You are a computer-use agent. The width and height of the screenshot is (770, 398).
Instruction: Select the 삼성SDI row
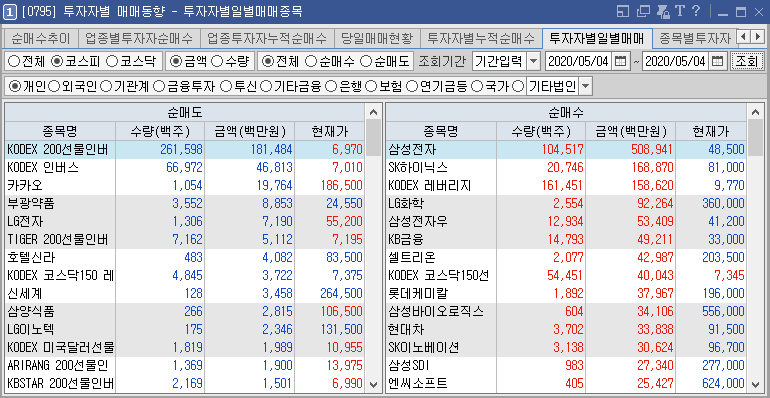pyautogui.click(x=566, y=366)
